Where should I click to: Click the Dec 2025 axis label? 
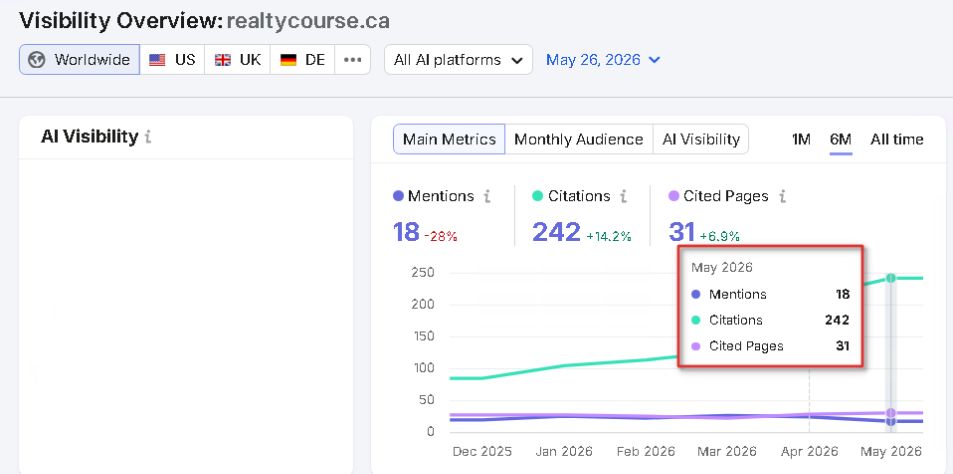pyautogui.click(x=482, y=452)
